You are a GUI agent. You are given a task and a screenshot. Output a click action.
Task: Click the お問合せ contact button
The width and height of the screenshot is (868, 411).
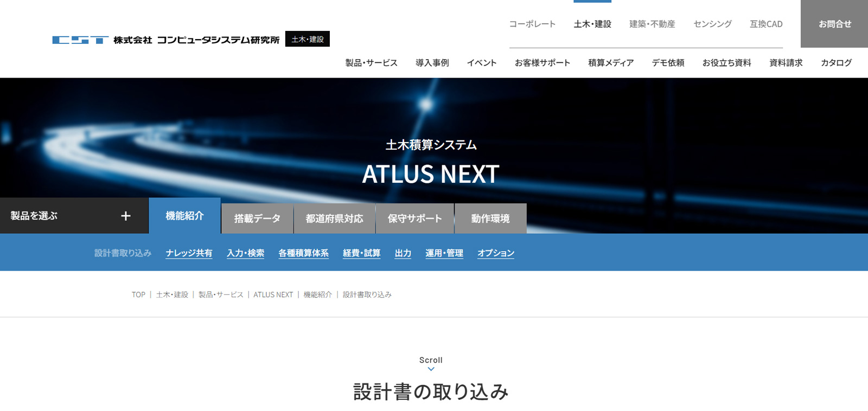tap(834, 24)
